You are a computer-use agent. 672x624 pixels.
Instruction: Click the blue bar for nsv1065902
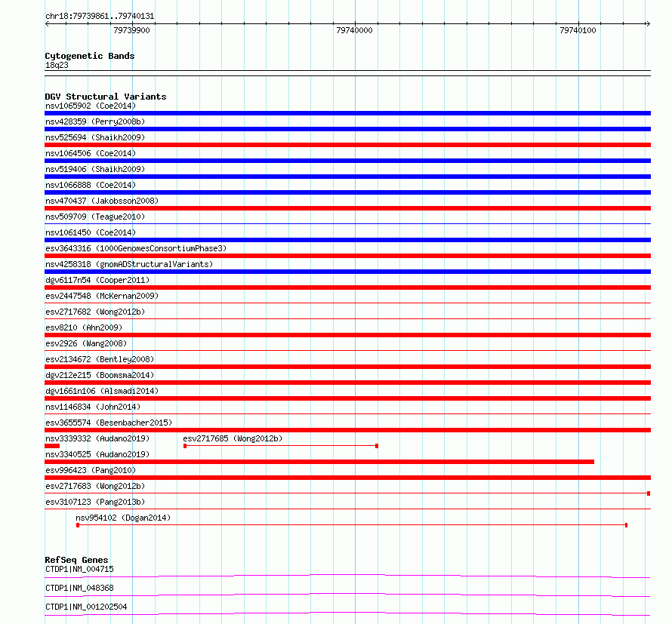click(347, 113)
